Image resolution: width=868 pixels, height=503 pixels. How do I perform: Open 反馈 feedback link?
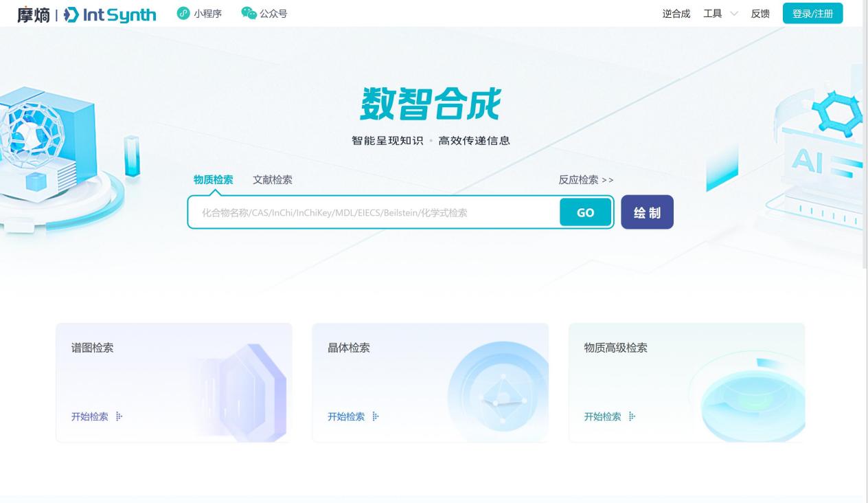point(760,14)
